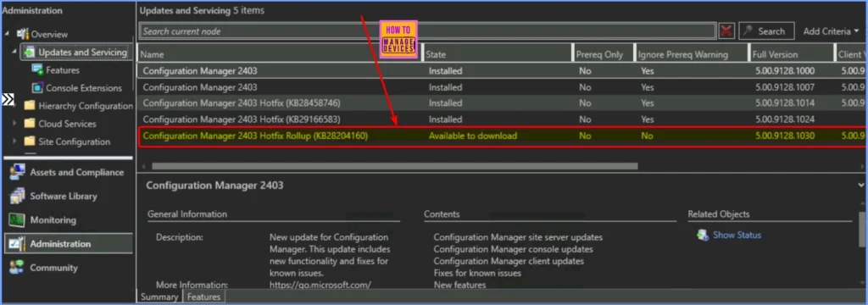Click the horizontal scrollbar of the updates list
The width and height of the screenshot is (868, 305).
pyautogui.click(x=395, y=165)
